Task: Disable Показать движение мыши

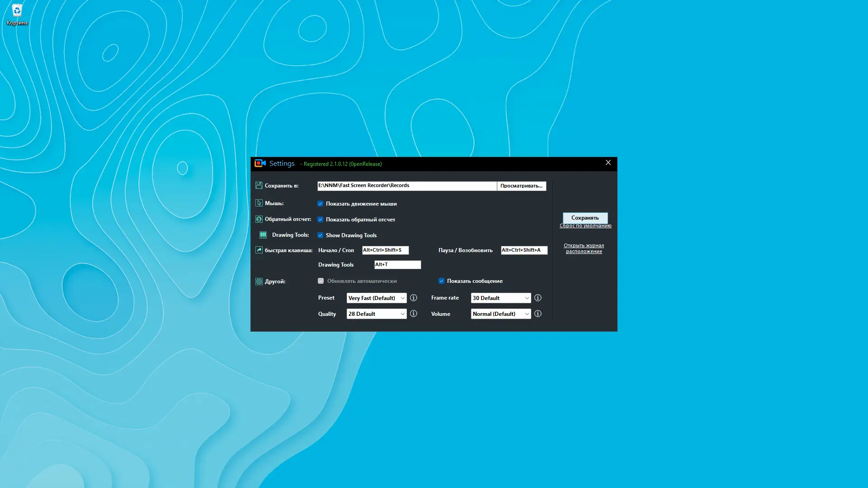Action: click(x=321, y=203)
